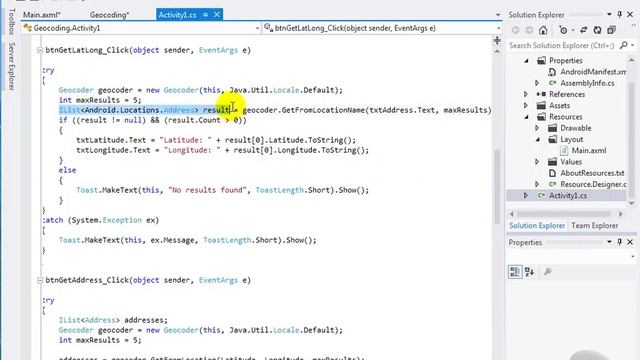
Task: Expand the Values folder
Action: click(537, 162)
